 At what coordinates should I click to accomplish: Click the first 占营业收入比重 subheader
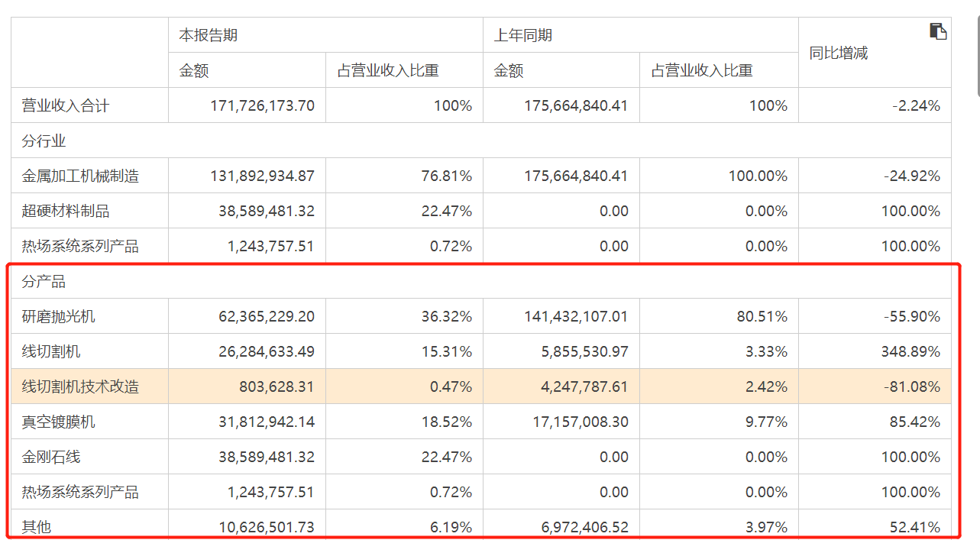click(388, 70)
